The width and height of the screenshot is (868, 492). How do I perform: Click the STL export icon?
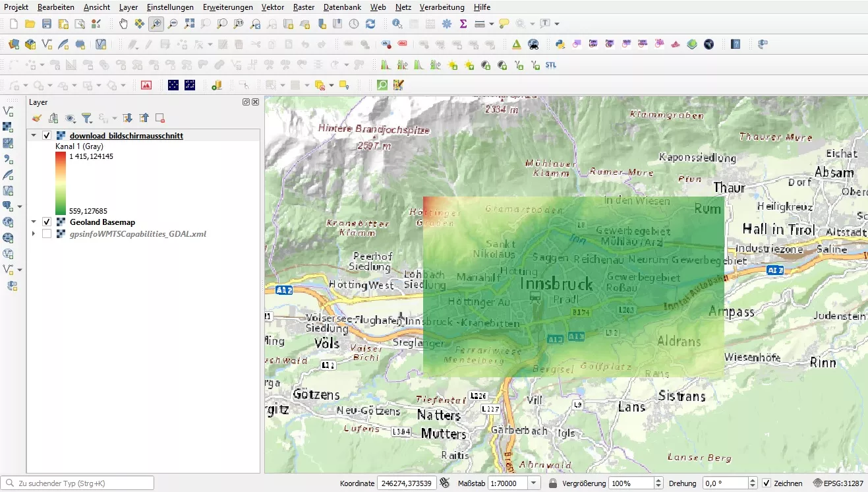(x=550, y=65)
